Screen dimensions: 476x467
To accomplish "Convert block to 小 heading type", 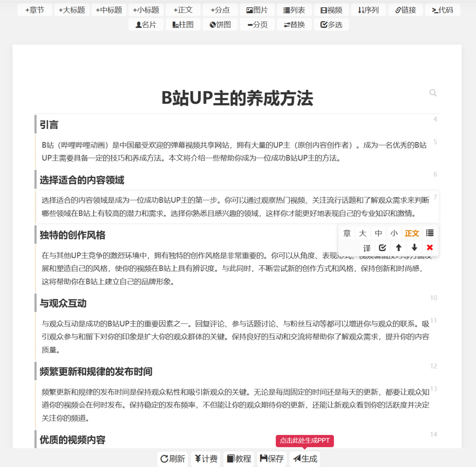I will click(394, 233).
